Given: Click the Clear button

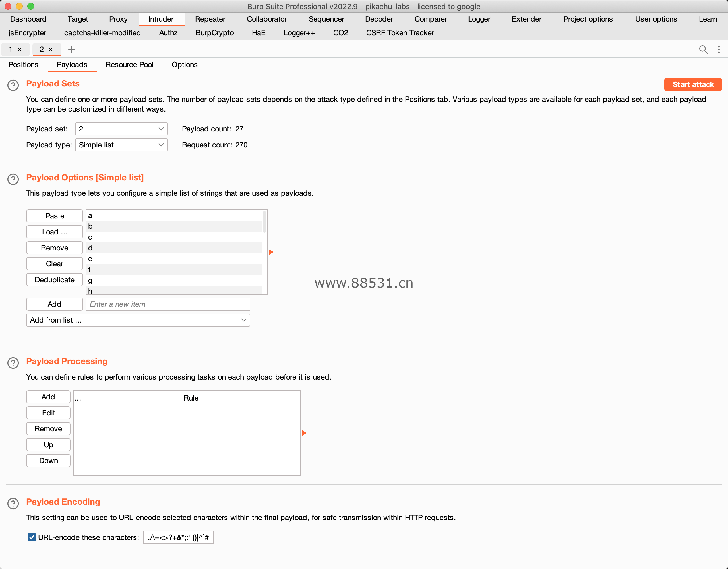Looking at the screenshot, I should click(55, 264).
